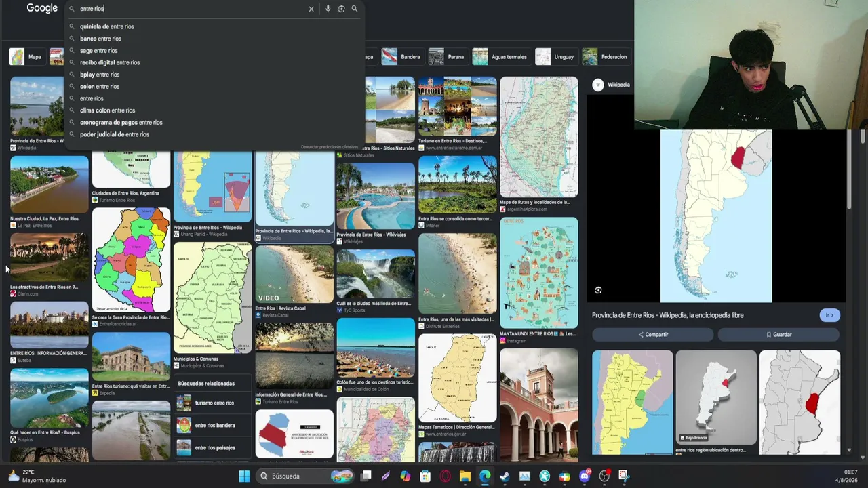
Task: Open the Municipios & Comunas map result
Action: click(212, 298)
